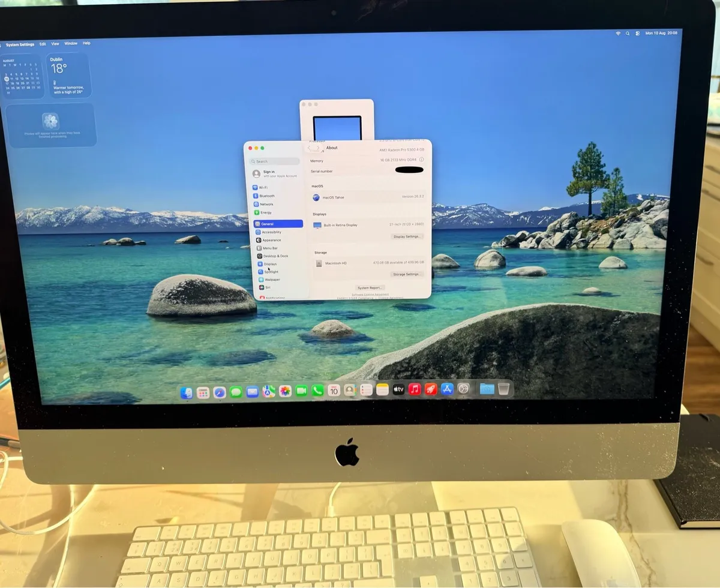Click the Memory info icon
This screenshot has width=720, height=588.
click(x=422, y=160)
